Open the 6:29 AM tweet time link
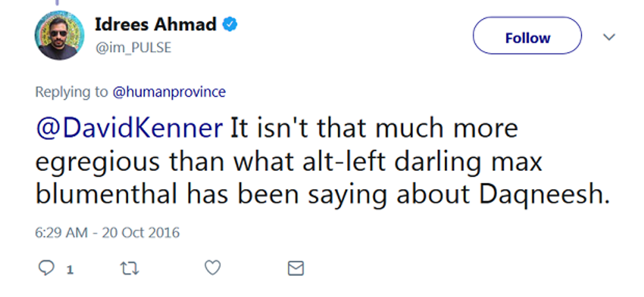 (61, 233)
